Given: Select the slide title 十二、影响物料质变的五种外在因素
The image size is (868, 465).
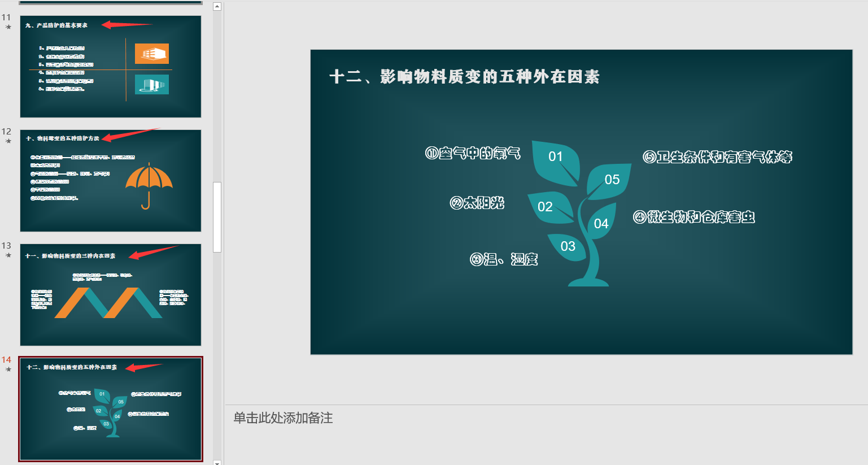Looking at the screenshot, I should [464, 77].
